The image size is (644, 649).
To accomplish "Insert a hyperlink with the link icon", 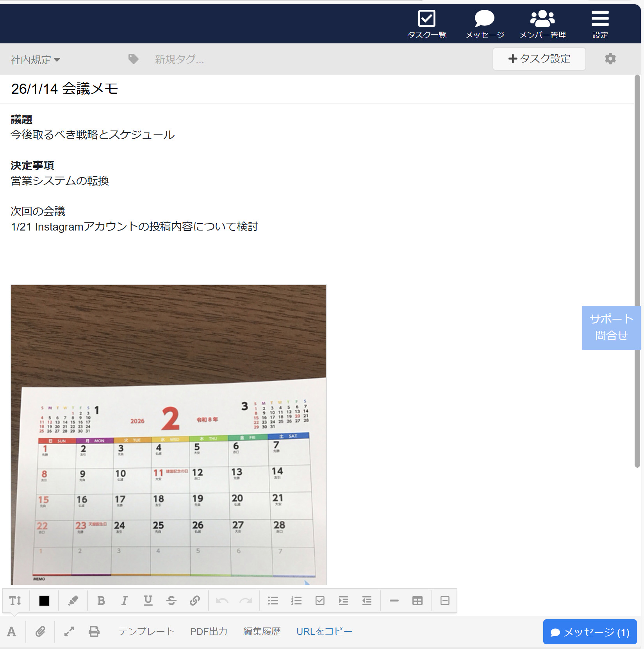I will [195, 601].
